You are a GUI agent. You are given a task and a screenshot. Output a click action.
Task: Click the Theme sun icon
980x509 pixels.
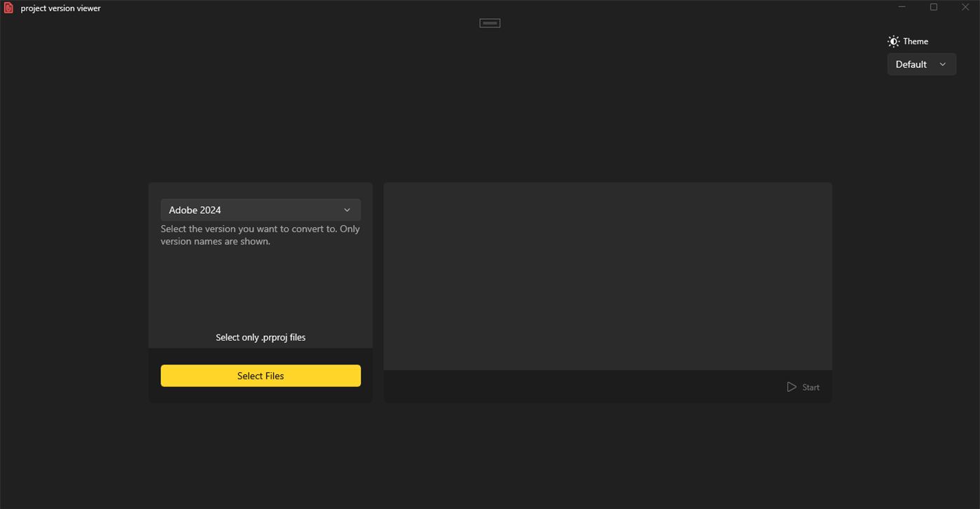[x=893, y=41]
